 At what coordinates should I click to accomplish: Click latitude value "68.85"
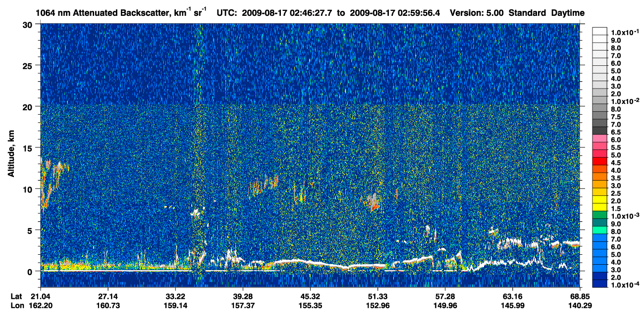[580, 296]
